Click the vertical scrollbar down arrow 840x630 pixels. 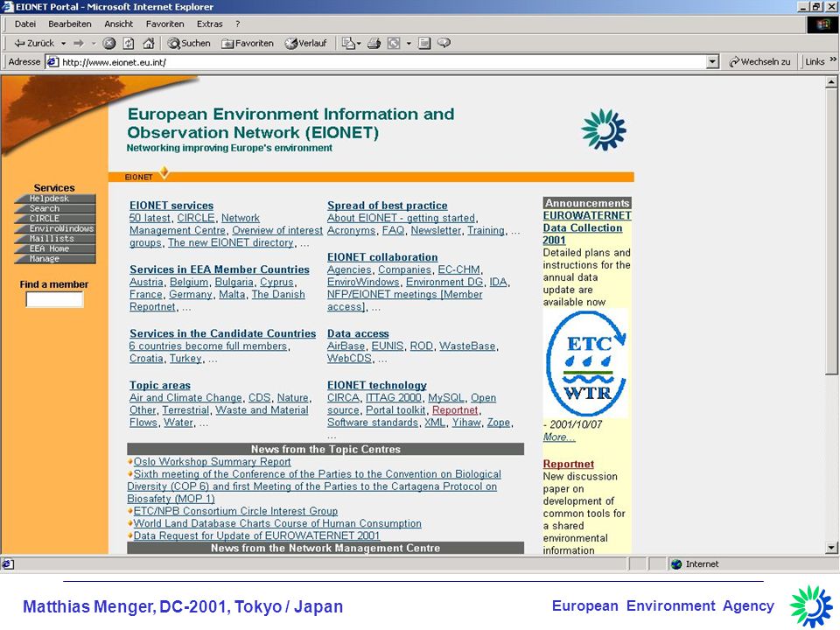(x=831, y=548)
